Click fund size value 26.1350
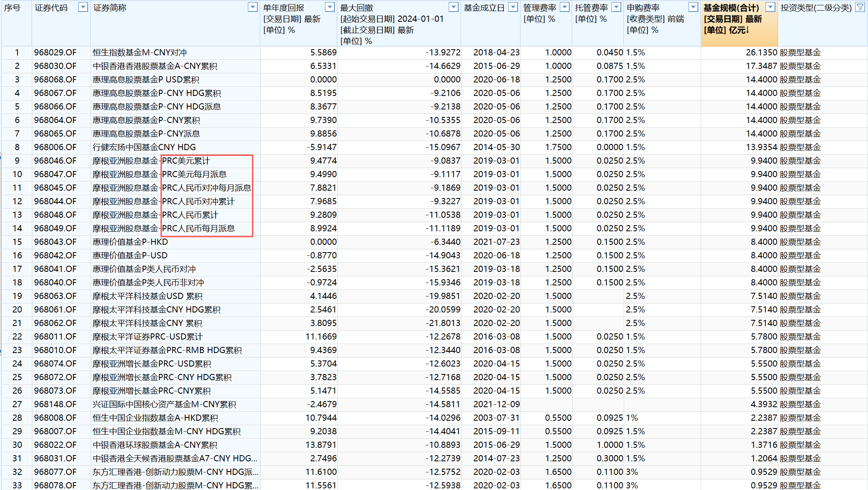The width and height of the screenshot is (868, 490). tap(761, 52)
